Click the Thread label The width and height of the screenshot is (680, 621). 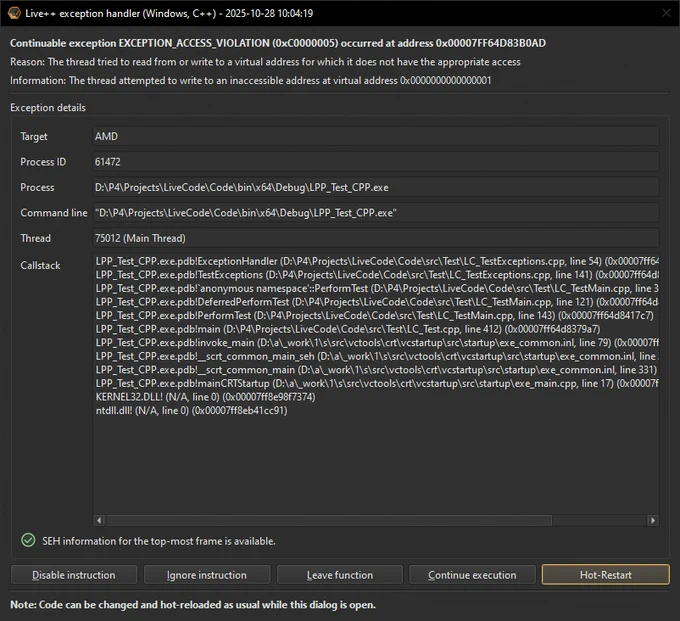pyautogui.click(x=36, y=238)
